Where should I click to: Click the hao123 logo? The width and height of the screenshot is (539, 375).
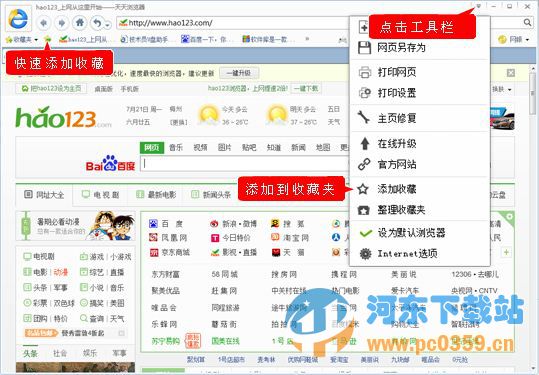(x=63, y=118)
